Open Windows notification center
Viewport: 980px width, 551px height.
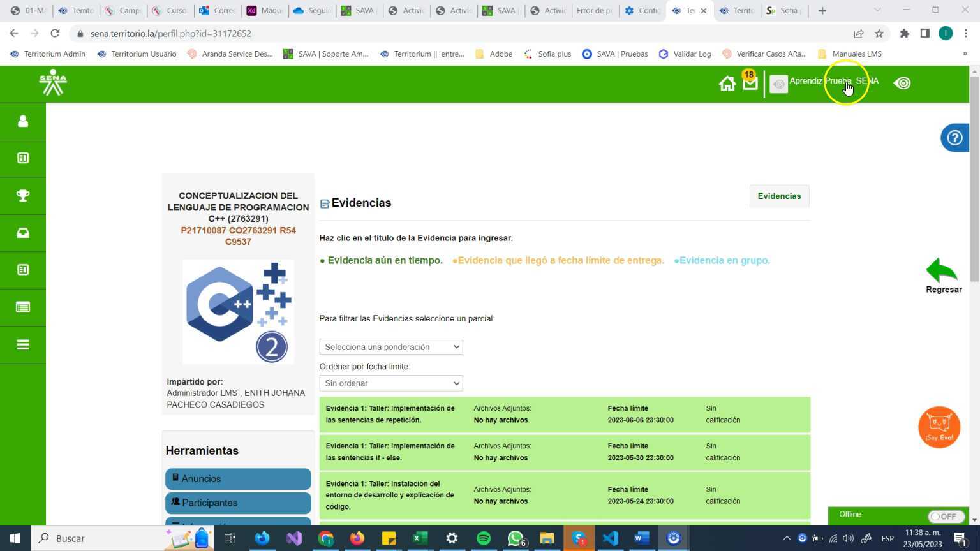[959, 539]
